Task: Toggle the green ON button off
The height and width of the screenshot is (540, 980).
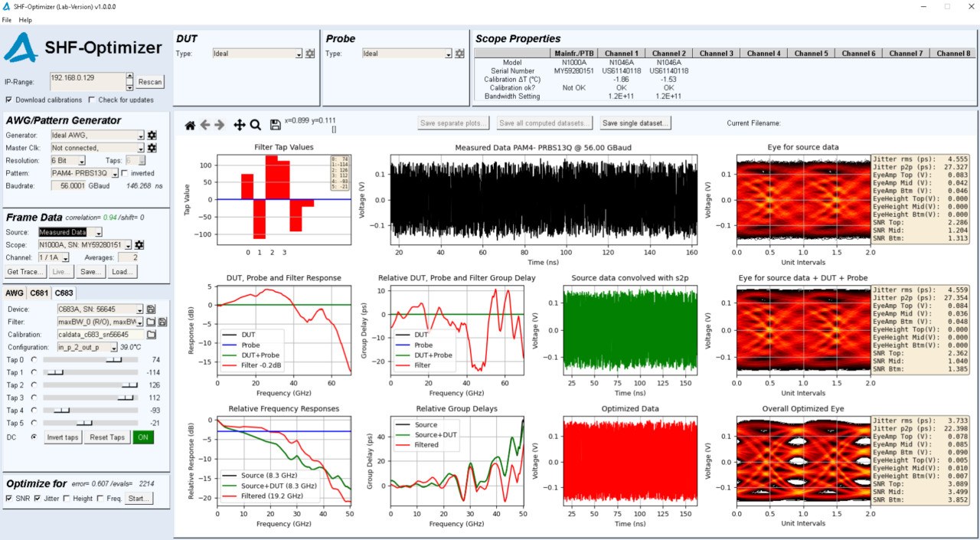Action: (142, 437)
